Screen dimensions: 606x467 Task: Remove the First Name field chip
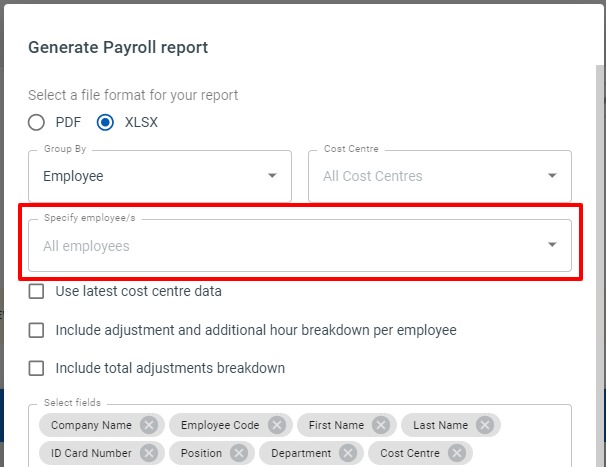[x=381, y=425]
